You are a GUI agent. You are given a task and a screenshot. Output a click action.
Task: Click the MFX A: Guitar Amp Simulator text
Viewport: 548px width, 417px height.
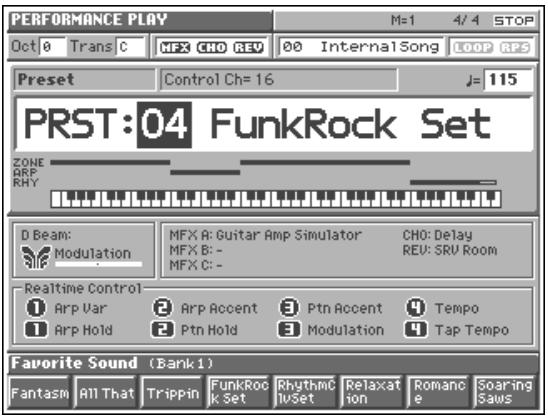coord(265,235)
